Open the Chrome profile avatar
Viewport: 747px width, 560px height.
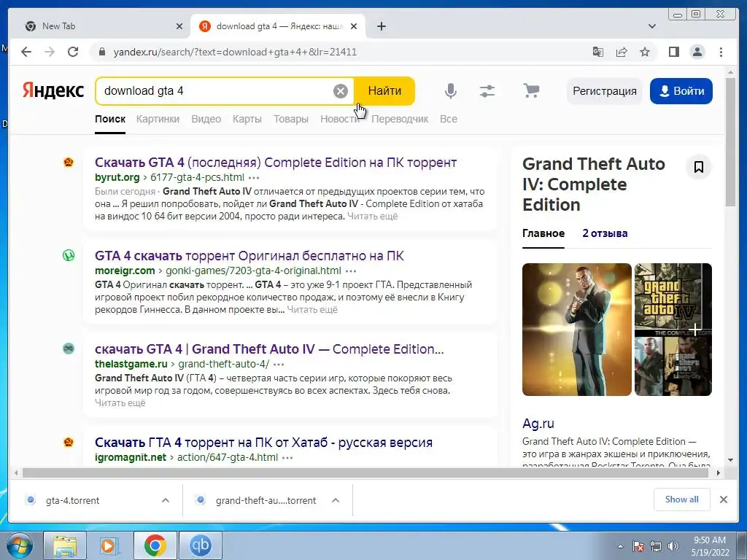[697, 52]
